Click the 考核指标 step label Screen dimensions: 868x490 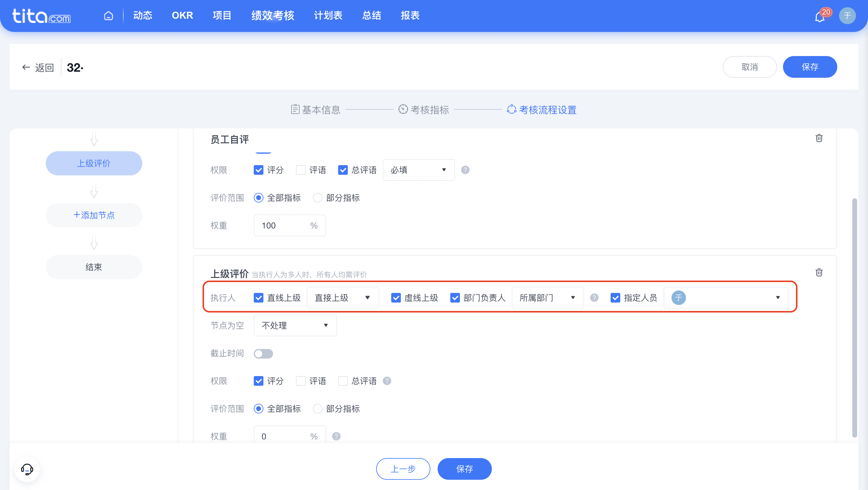[x=429, y=109]
